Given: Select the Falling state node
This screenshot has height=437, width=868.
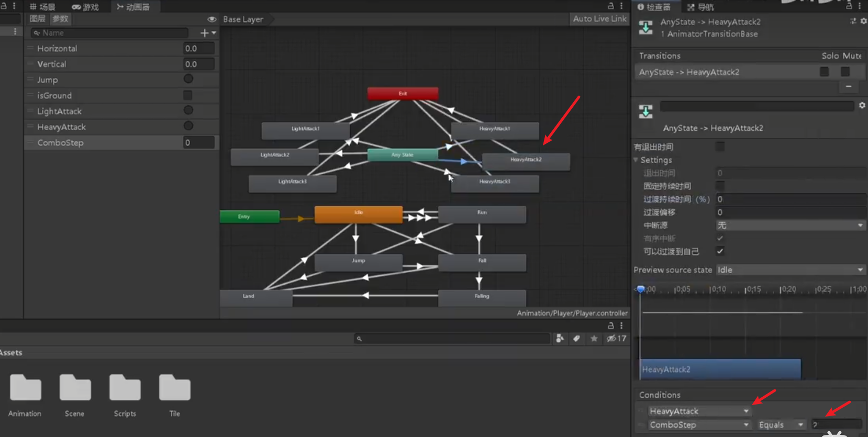Looking at the screenshot, I should tap(482, 298).
